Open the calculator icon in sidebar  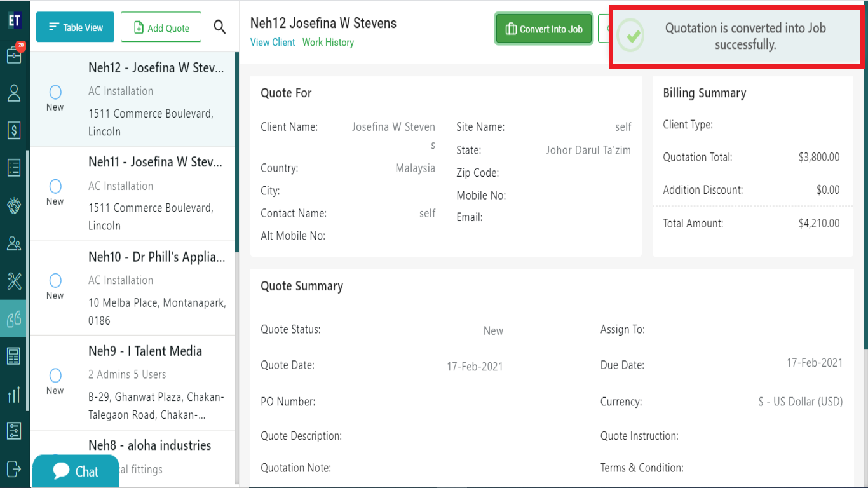(x=14, y=356)
